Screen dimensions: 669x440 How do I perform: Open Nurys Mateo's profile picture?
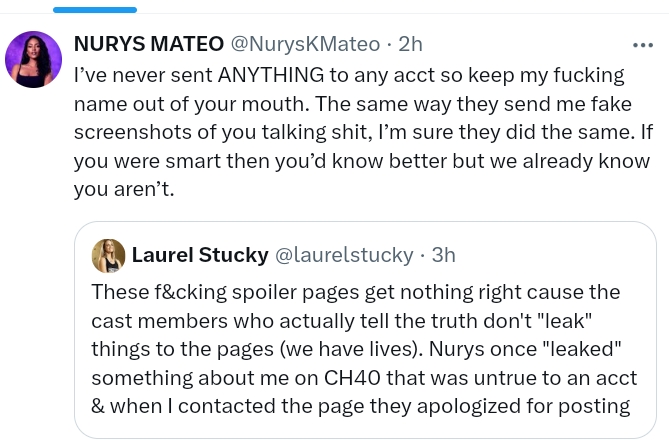tap(33, 59)
